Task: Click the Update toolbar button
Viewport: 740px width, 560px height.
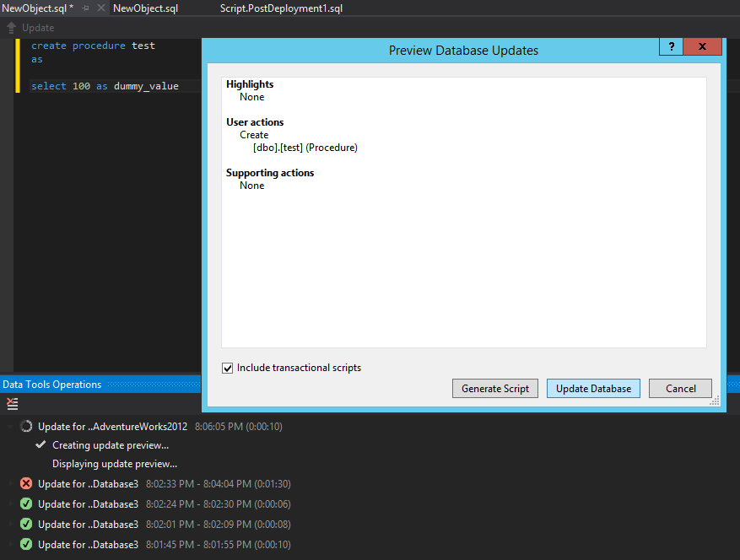Action: coord(30,28)
